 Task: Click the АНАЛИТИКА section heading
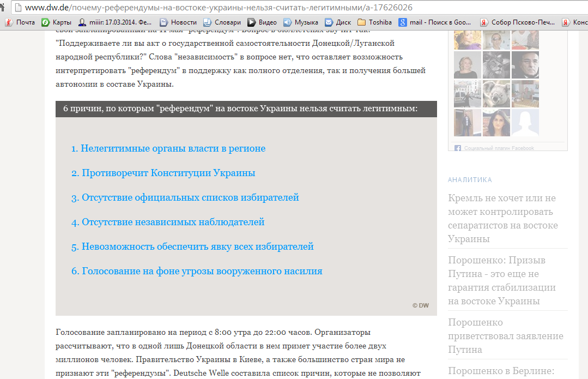pos(470,180)
